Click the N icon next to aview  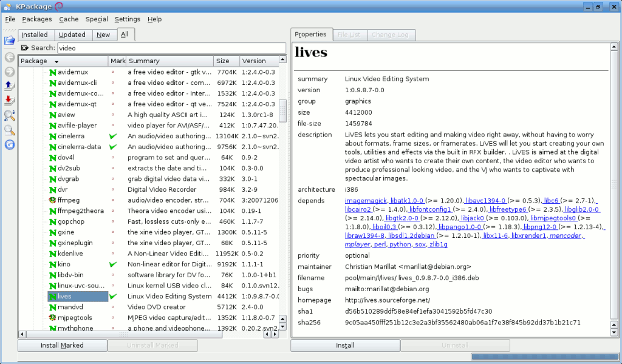tap(52, 115)
